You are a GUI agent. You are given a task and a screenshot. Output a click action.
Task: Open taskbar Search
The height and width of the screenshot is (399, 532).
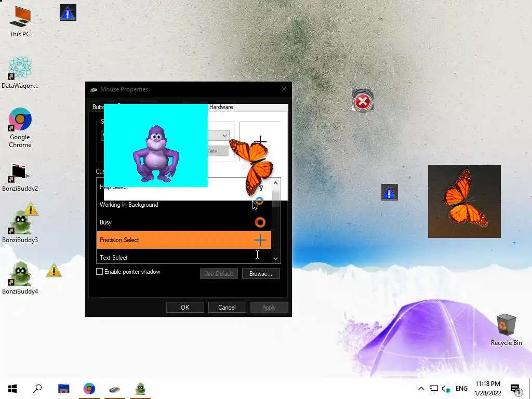37,389
